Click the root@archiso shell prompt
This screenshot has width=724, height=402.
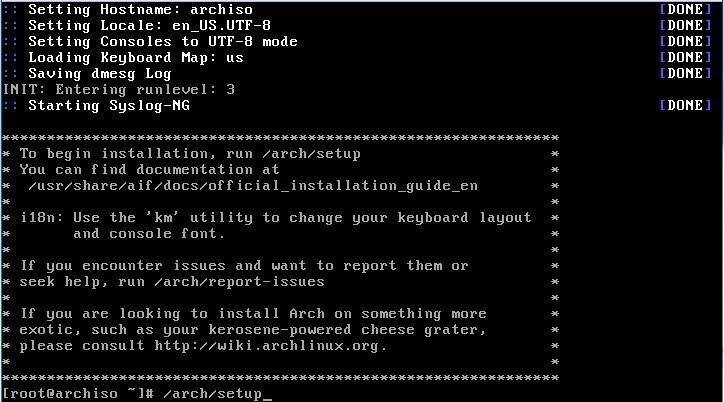[x=78, y=393]
